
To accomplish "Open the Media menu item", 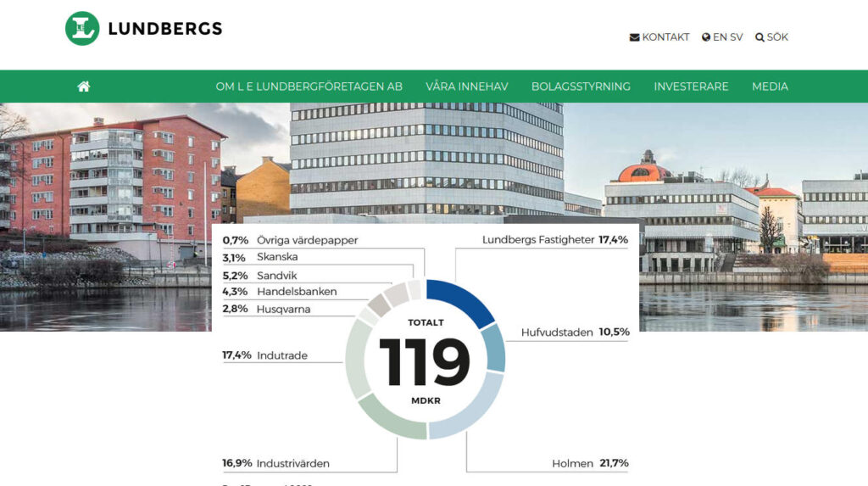I will pyautogui.click(x=770, y=87).
